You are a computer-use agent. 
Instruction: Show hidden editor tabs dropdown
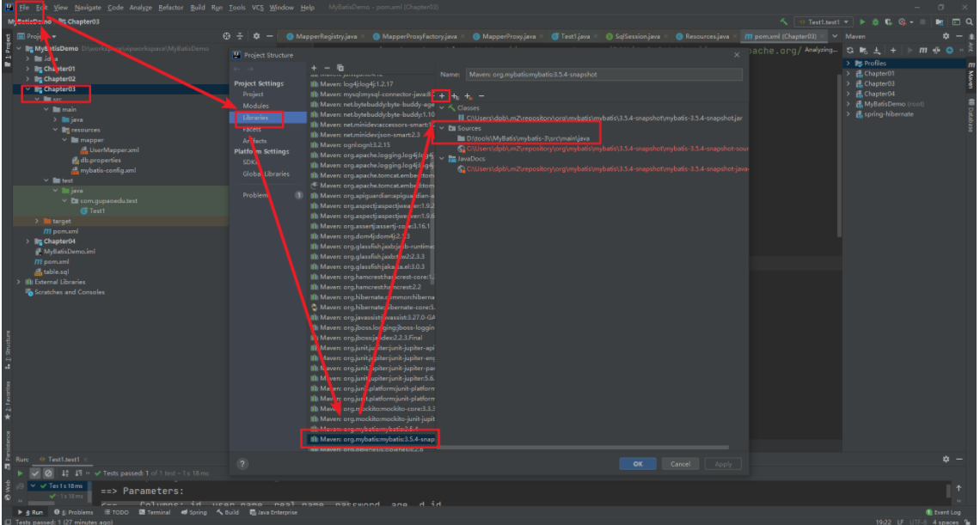pos(835,36)
